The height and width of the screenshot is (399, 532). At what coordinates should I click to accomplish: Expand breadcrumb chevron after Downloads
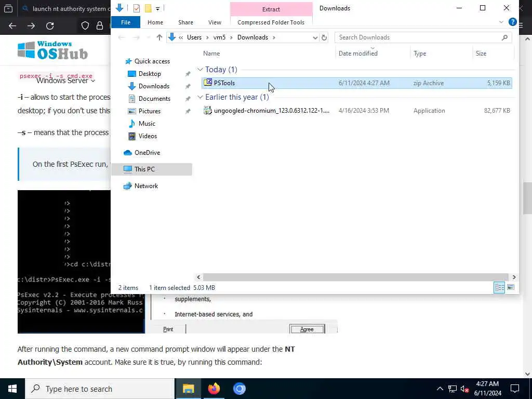coord(274,37)
